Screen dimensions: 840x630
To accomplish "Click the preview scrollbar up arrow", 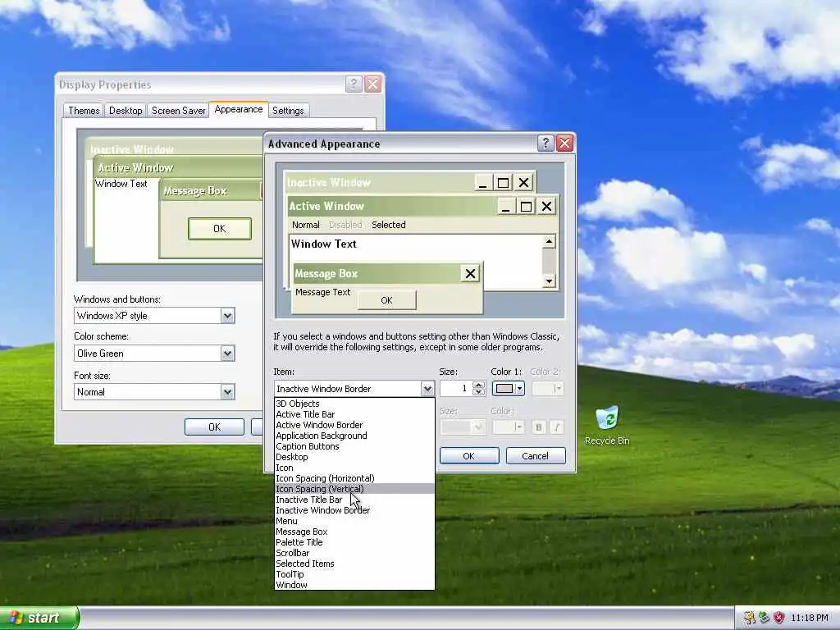I will click(x=549, y=242).
